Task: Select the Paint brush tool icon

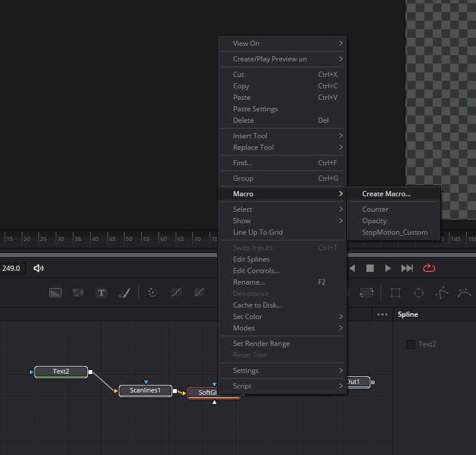Action: click(125, 293)
